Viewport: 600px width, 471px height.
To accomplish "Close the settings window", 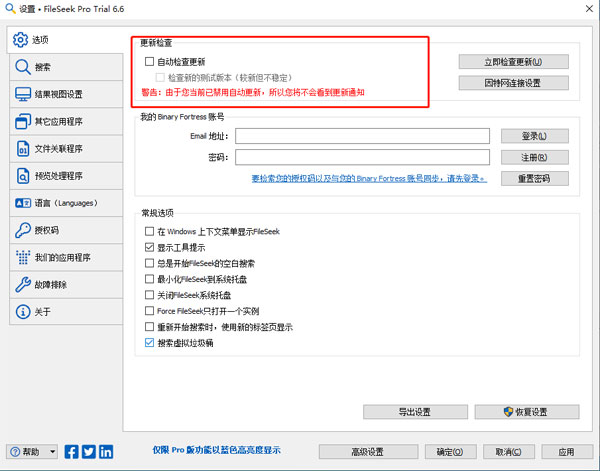I will click(589, 8).
